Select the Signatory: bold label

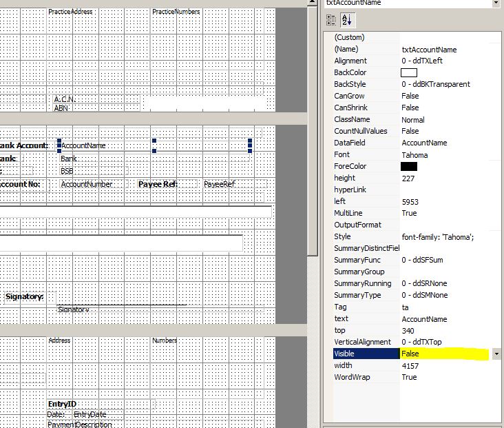point(25,296)
